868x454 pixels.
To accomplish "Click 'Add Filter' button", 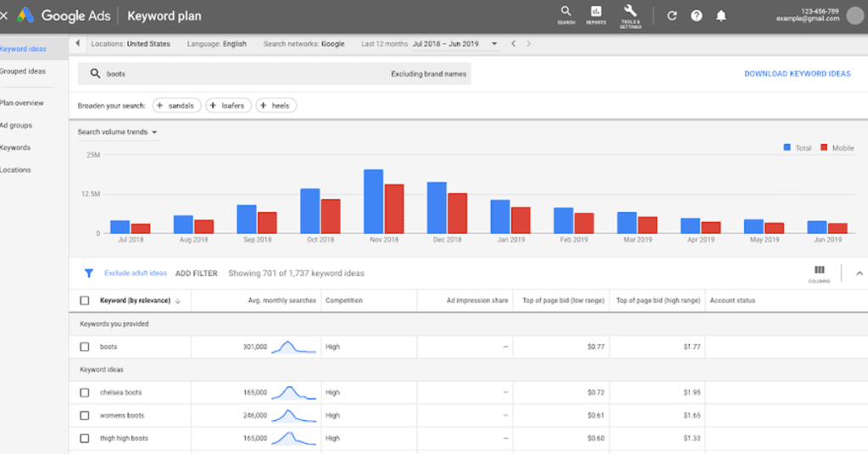I will 197,274.
